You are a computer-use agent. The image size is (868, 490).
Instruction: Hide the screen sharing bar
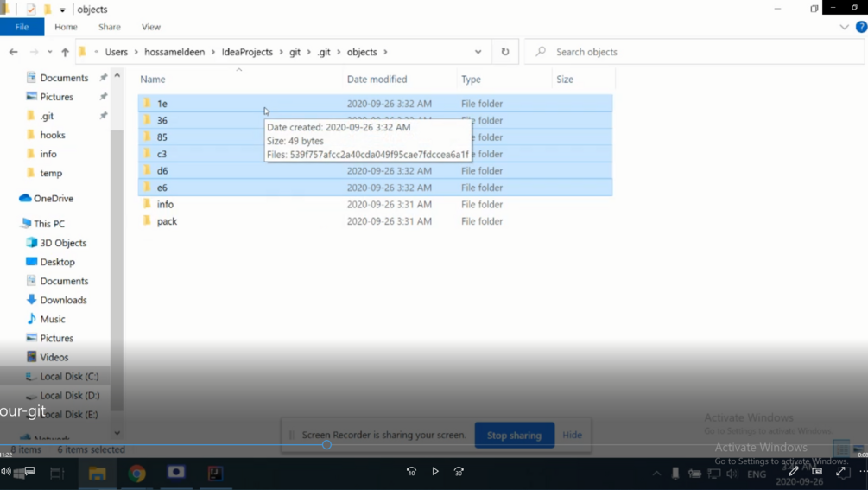pos(572,436)
